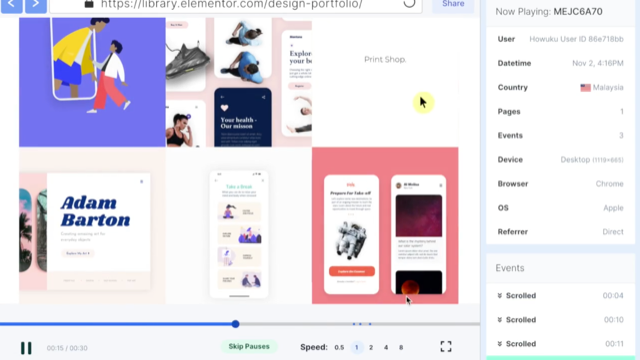The height and width of the screenshot is (360, 640).
Task: Click the back navigation arrow button
Action: point(11,5)
